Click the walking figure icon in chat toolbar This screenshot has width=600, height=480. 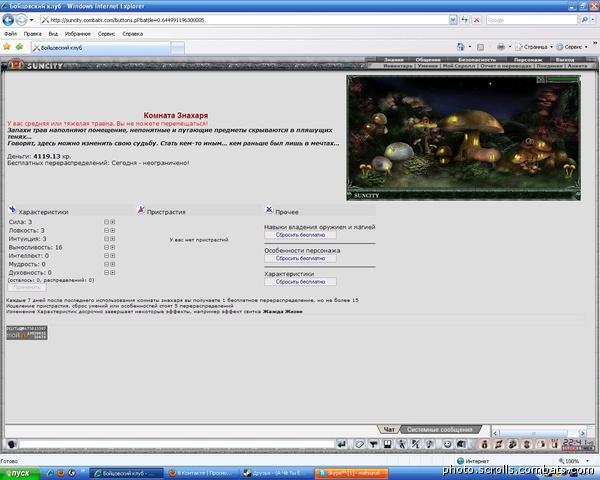point(401,444)
